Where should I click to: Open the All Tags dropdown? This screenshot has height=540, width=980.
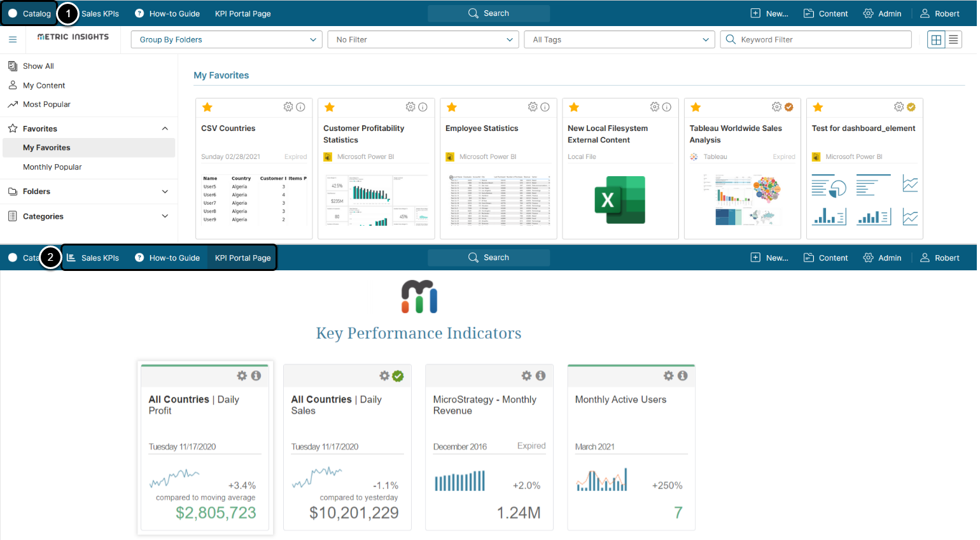(619, 39)
